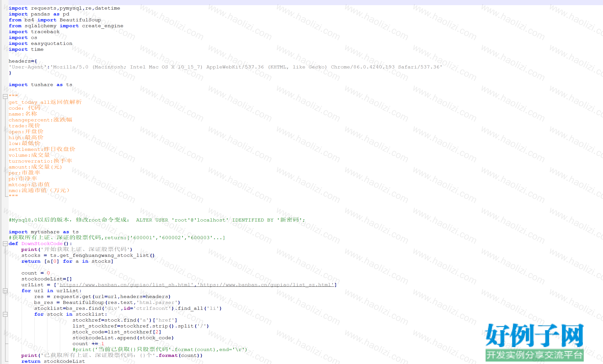Click the 'stockcodeList=[]' line
Image resolution: width=603 pixels, height=364 pixels.
pyautogui.click(x=47, y=279)
